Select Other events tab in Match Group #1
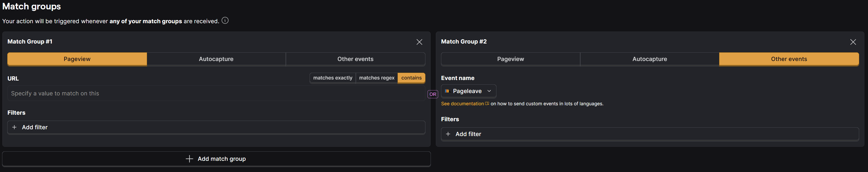 355,59
